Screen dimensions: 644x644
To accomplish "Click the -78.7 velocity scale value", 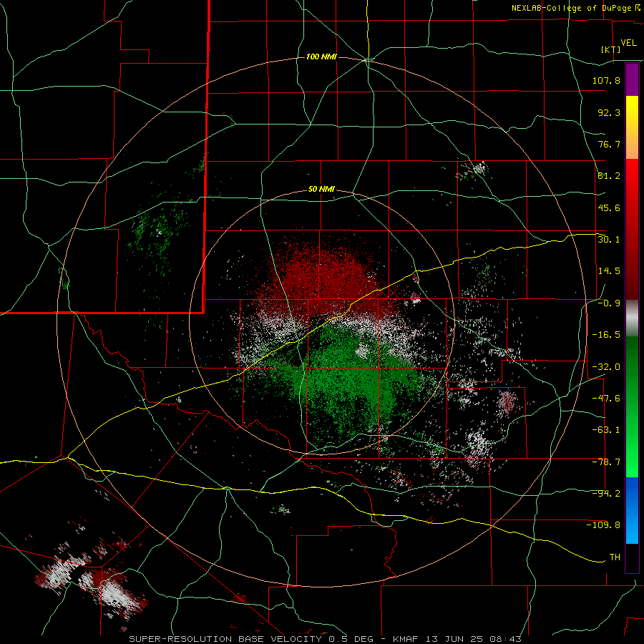I will 606,462.
